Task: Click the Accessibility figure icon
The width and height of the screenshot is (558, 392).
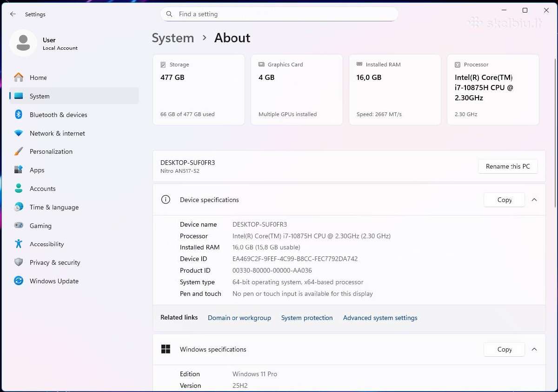Action: point(19,244)
